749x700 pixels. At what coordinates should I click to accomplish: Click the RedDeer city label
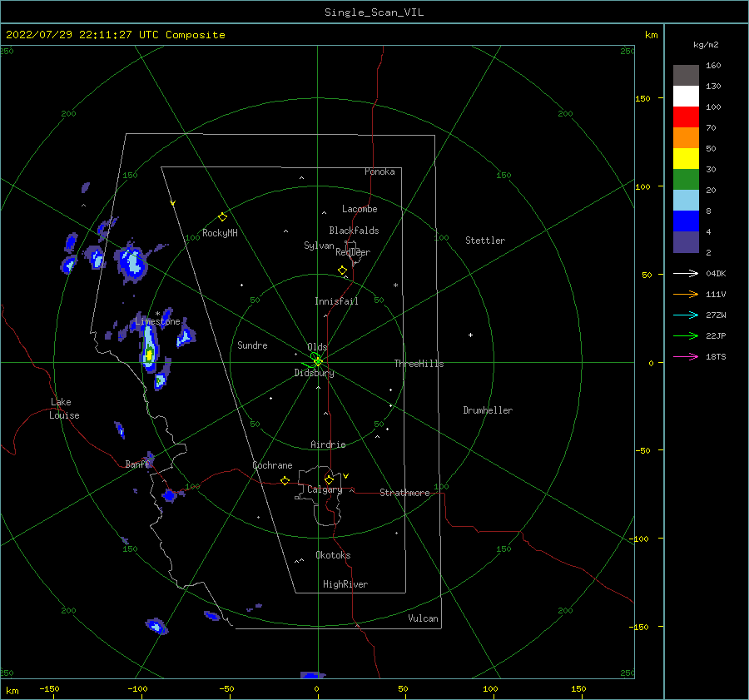tap(353, 252)
